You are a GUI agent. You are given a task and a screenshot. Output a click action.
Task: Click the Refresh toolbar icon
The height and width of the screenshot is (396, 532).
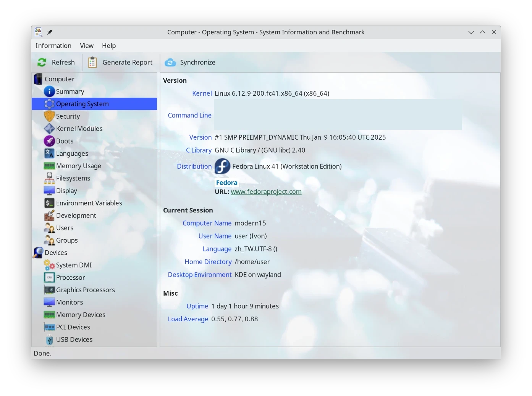point(42,62)
